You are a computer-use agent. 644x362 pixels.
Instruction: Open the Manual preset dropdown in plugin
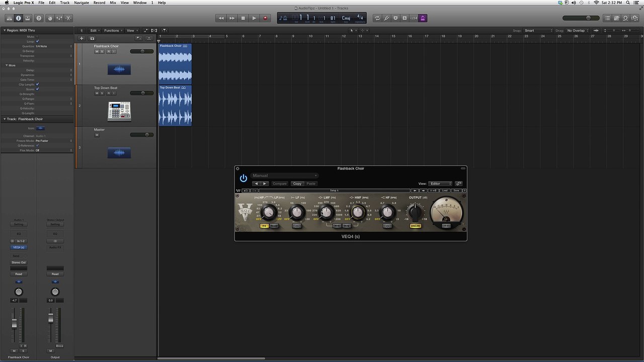(x=285, y=175)
